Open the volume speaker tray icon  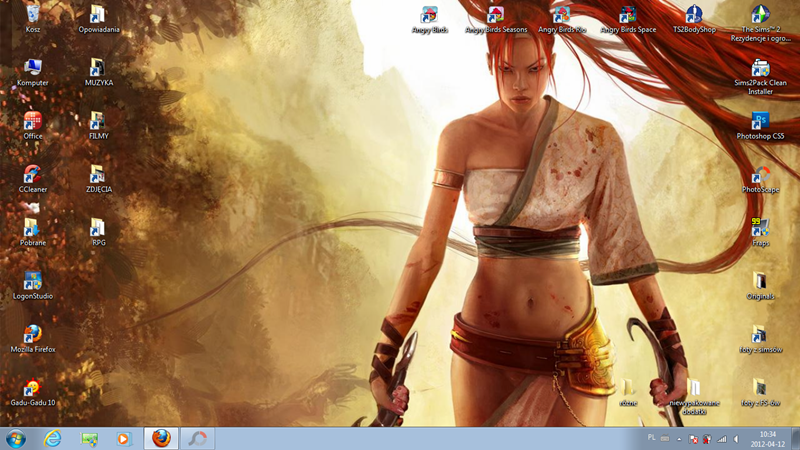coord(736,439)
